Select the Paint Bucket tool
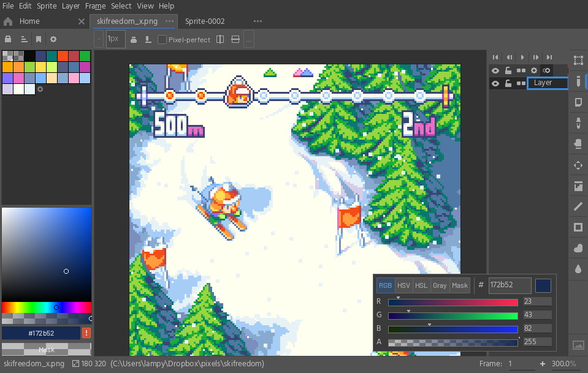The height and width of the screenshot is (373, 588). click(578, 186)
